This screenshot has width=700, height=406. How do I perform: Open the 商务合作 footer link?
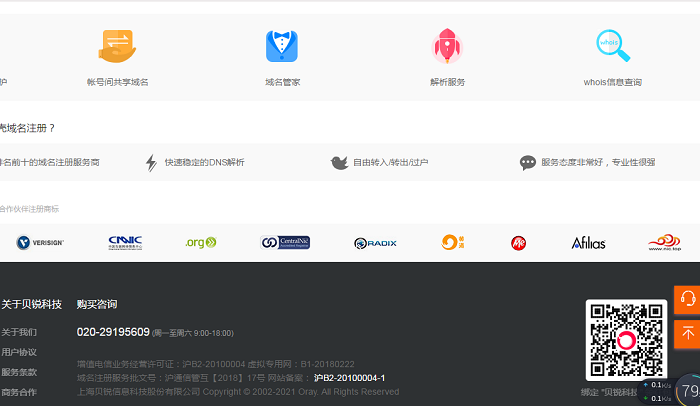coord(19,392)
